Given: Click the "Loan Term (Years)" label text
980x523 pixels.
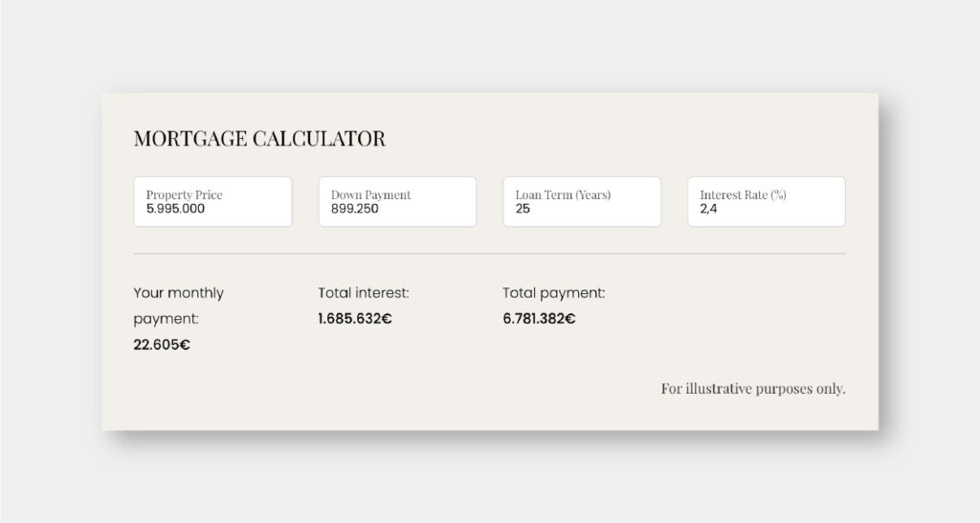Looking at the screenshot, I should (563, 194).
